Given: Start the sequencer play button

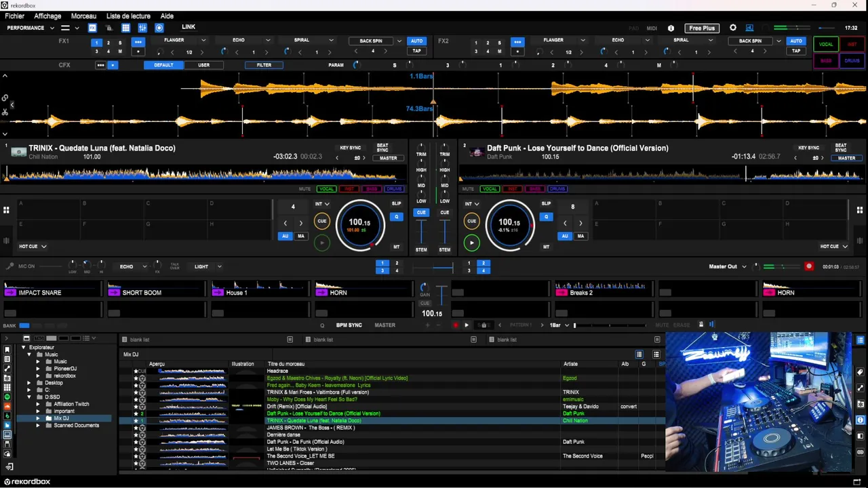Looking at the screenshot, I should [x=466, y=325].
